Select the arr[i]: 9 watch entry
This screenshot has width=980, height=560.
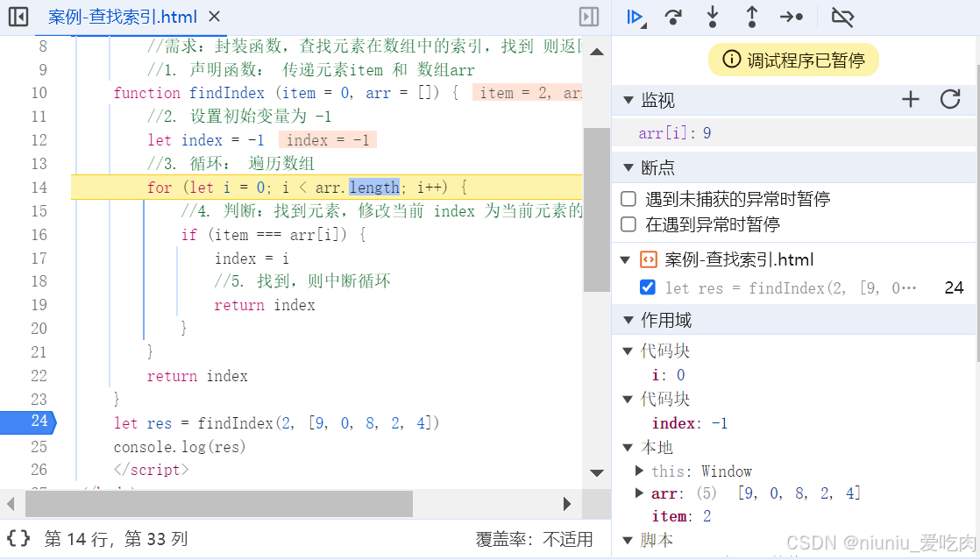point(794,133)
